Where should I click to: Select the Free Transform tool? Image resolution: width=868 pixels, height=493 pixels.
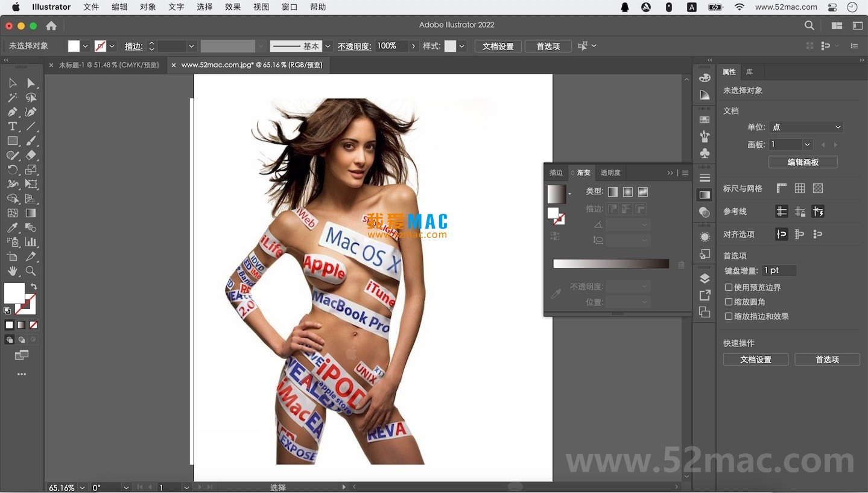click(x=31, y=184)
